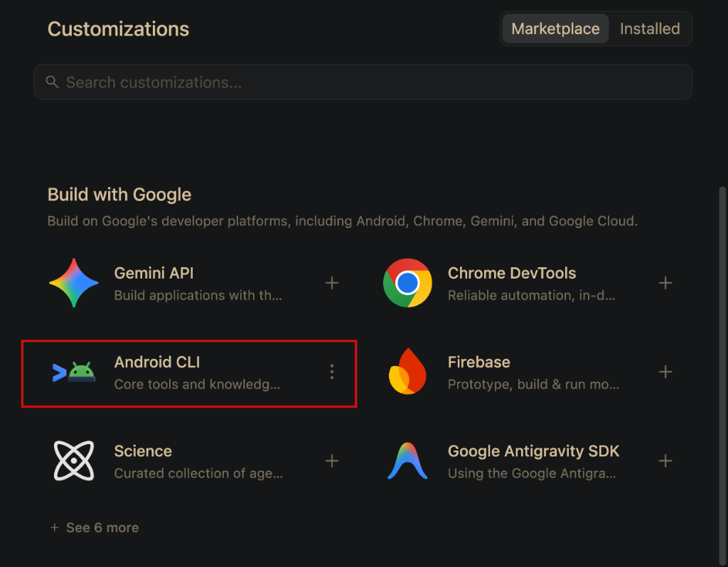Viewport: 728px width, 567px height.
Task: Open the Google Antigravity SDK title
Action: 533,451
